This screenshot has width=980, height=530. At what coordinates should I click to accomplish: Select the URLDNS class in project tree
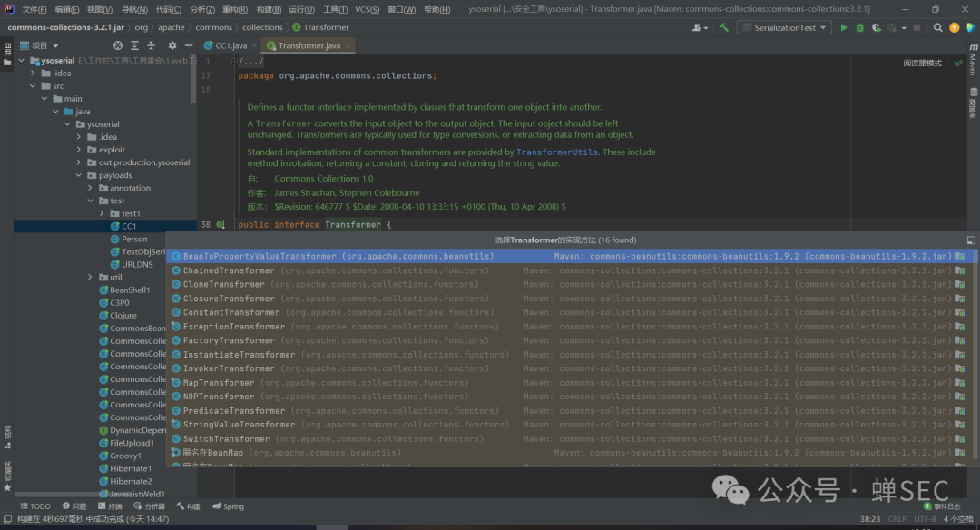tap(137, 264)
